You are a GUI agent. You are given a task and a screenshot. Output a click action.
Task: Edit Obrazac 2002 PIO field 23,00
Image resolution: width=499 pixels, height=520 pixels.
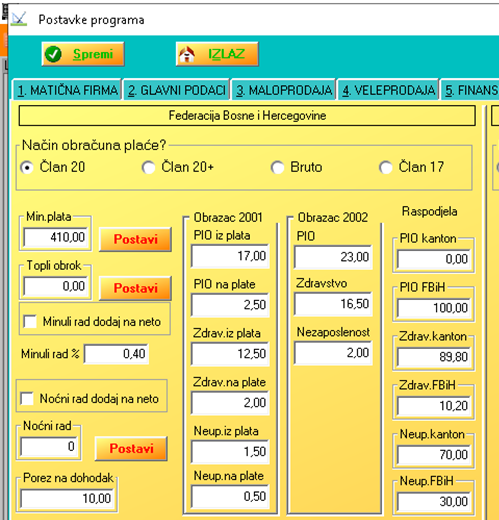click(333, 257)
